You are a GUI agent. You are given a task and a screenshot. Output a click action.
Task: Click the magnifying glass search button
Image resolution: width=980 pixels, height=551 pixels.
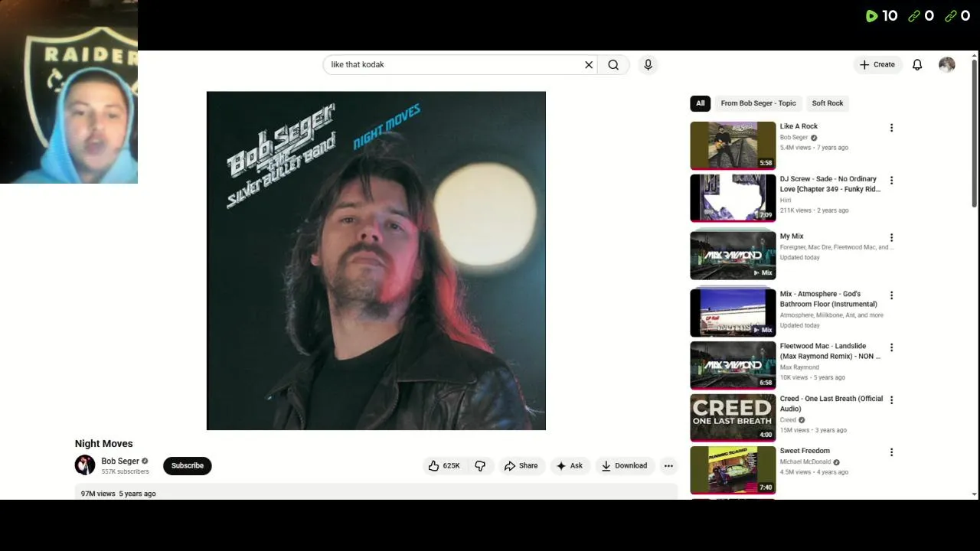613,65
